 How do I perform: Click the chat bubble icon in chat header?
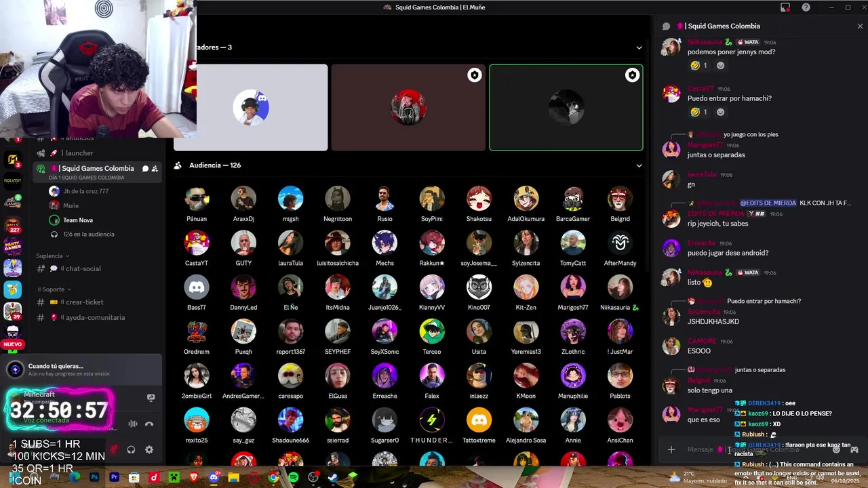(x=666, y=26)
